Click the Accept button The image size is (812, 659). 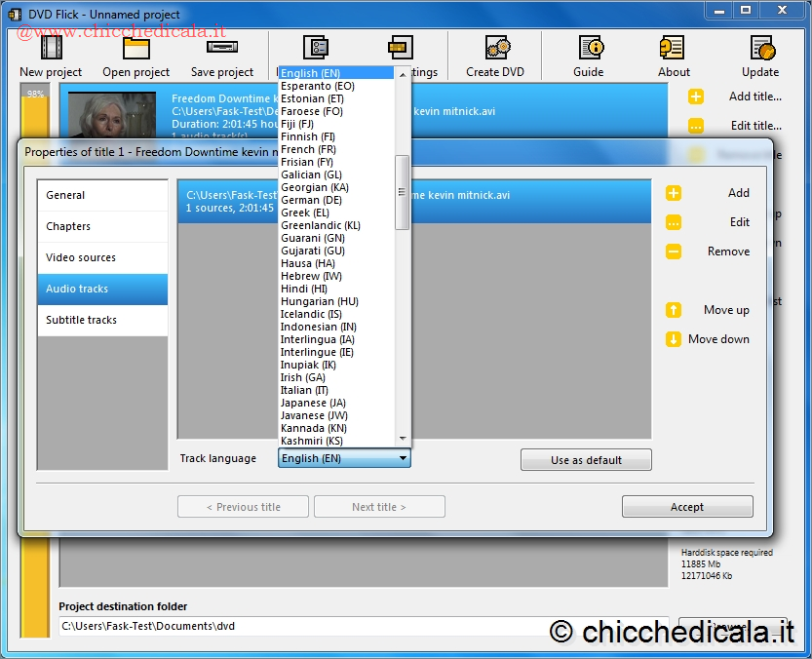(x=686, y=507)
